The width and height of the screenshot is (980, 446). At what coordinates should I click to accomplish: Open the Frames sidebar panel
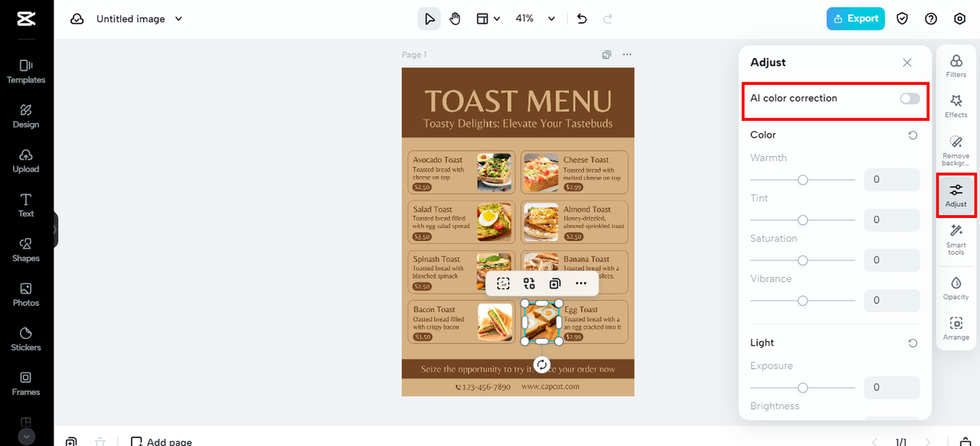26,384
